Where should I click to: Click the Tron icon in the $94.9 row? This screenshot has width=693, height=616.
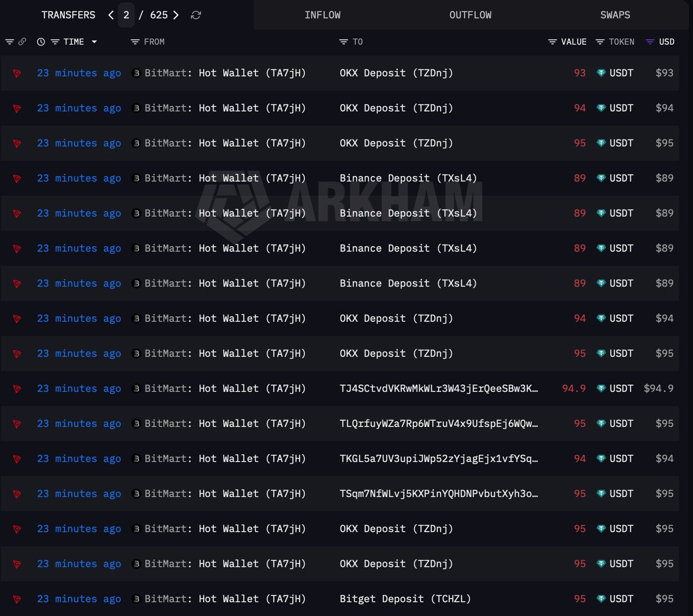pos(17,389)
